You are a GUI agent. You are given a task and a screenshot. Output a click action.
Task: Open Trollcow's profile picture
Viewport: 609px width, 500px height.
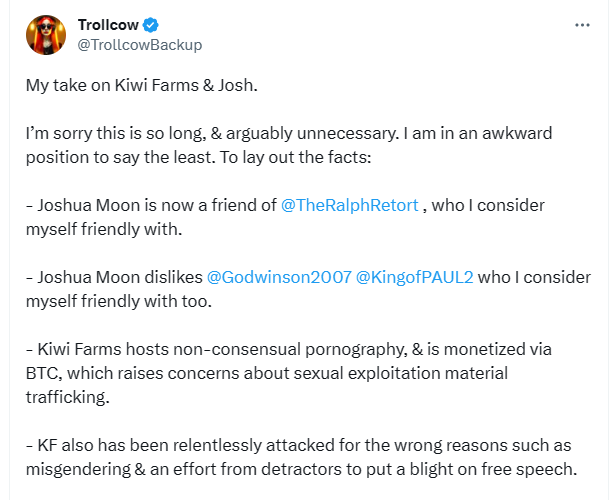click(46, 33)
